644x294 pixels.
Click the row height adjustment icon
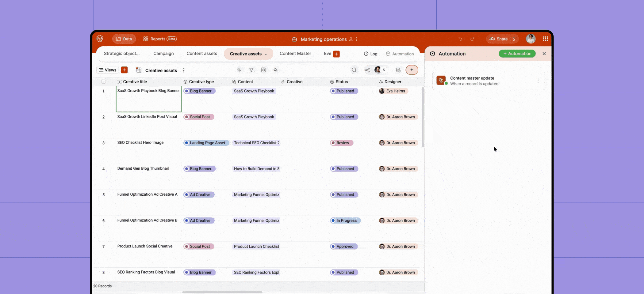[x=263, y=70]
